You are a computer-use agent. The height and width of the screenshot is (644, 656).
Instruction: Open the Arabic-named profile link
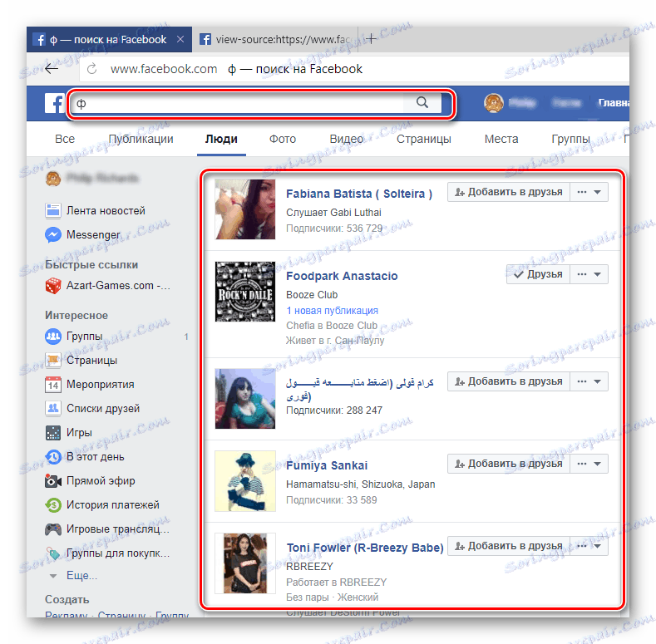click(360, 389)
